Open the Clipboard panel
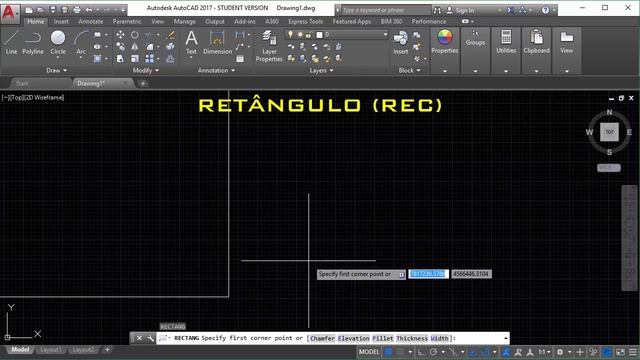 (x=536, y=42)
